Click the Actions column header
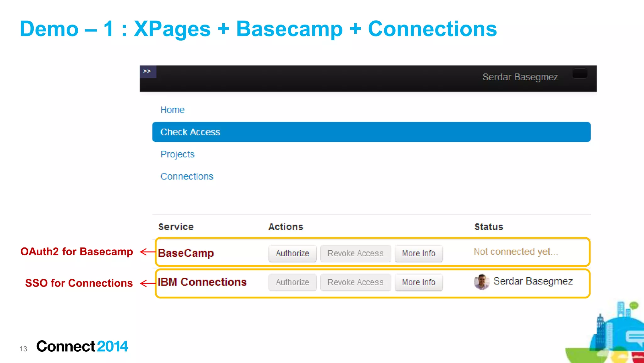 286,227
